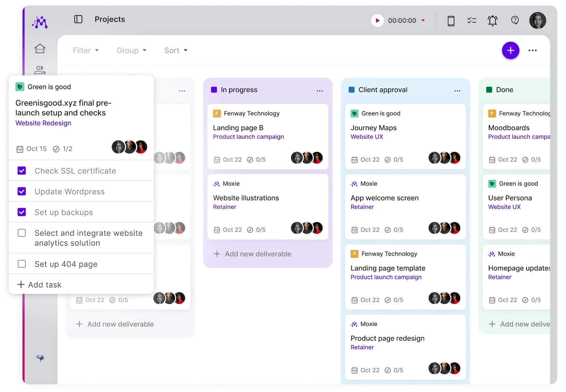566x392 pixels.
Task: Toggle the sidebar panel icon next to Projects
Action: (x=78, y=20)
